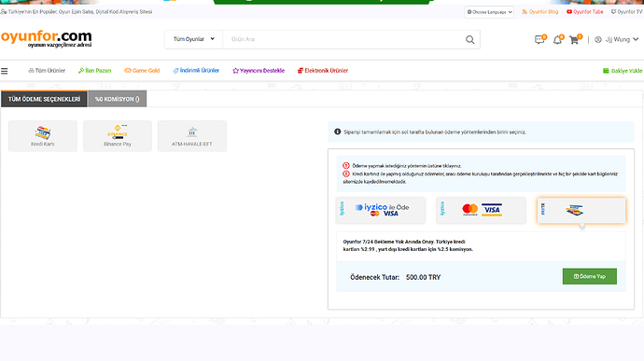The height and width of the screenshot is (361, 644).
Task: Click the Ödenecek Tutar label
Action: click(374, 277)
